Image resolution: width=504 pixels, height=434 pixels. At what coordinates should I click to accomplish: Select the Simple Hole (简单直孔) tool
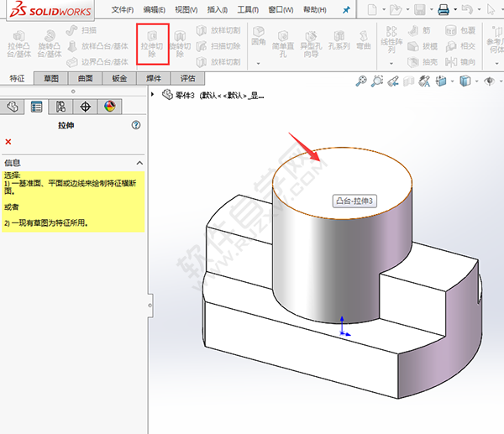tap(283, 44)
